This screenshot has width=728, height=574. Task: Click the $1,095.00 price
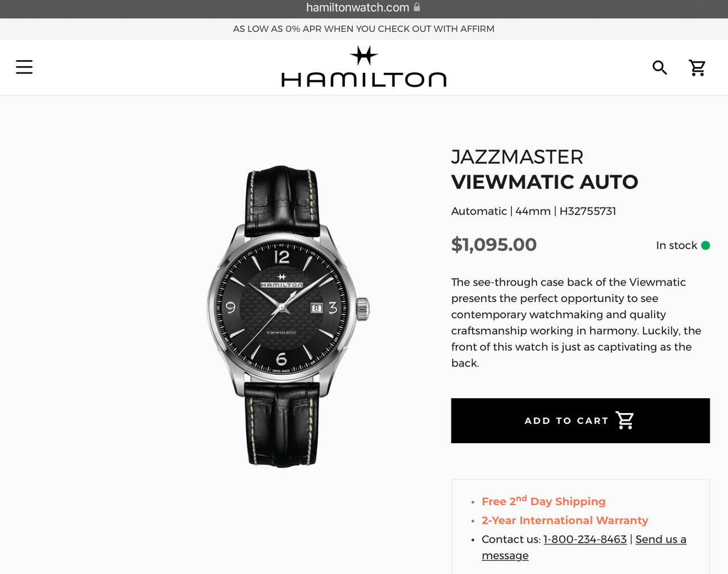click(x=494, y=245)
